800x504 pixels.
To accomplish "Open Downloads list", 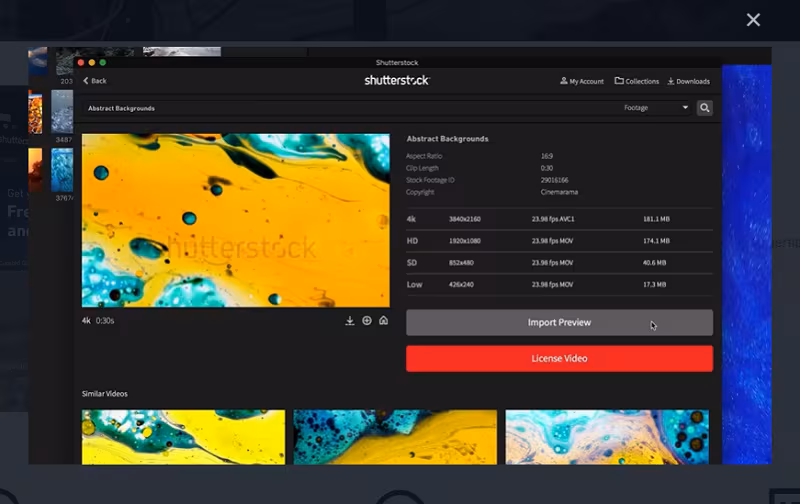I will click(x=688, y=81).
